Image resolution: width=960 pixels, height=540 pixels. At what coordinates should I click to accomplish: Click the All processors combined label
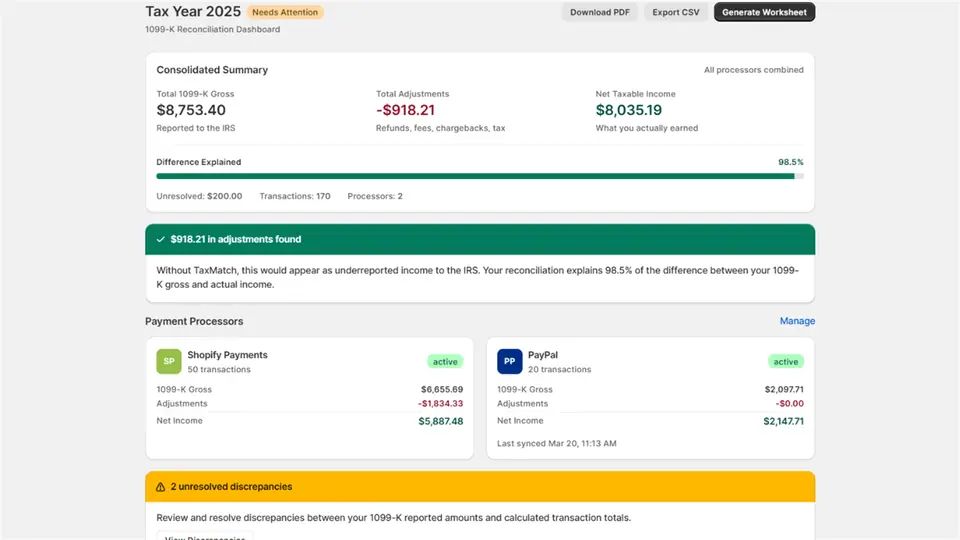click(x=753, y=70)
